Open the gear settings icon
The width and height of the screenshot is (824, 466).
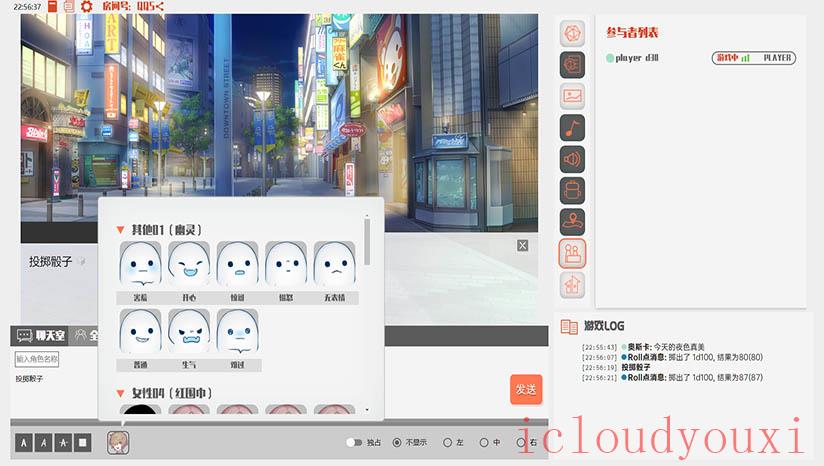[87, 6]
